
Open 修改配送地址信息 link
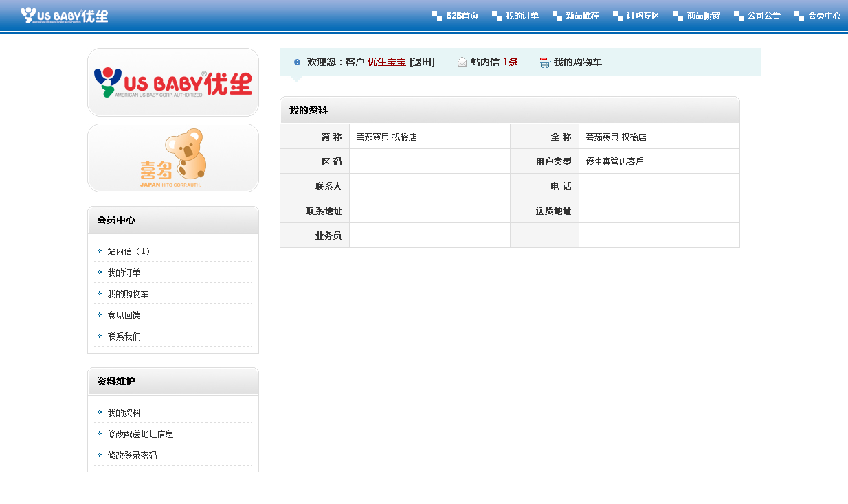[x=140, y=434]
